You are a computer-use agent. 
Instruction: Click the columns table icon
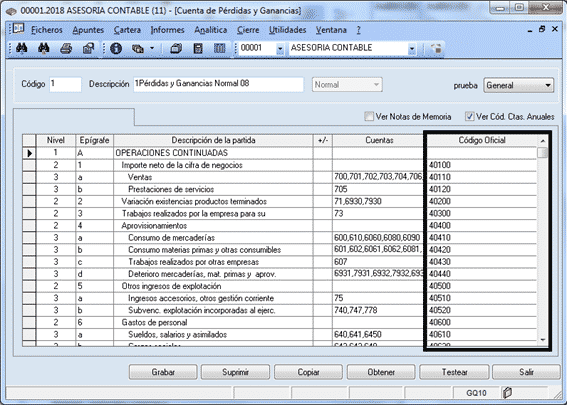(219, 48)
